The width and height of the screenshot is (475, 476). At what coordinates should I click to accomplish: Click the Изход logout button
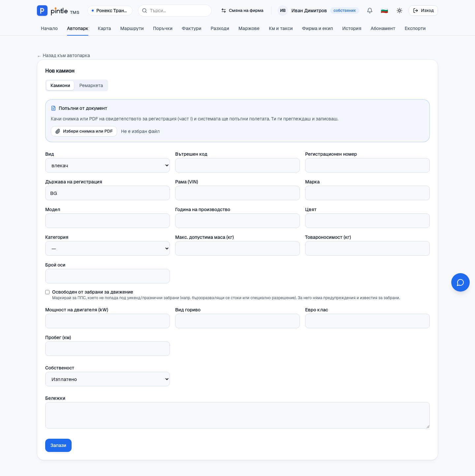pos(423,11)
